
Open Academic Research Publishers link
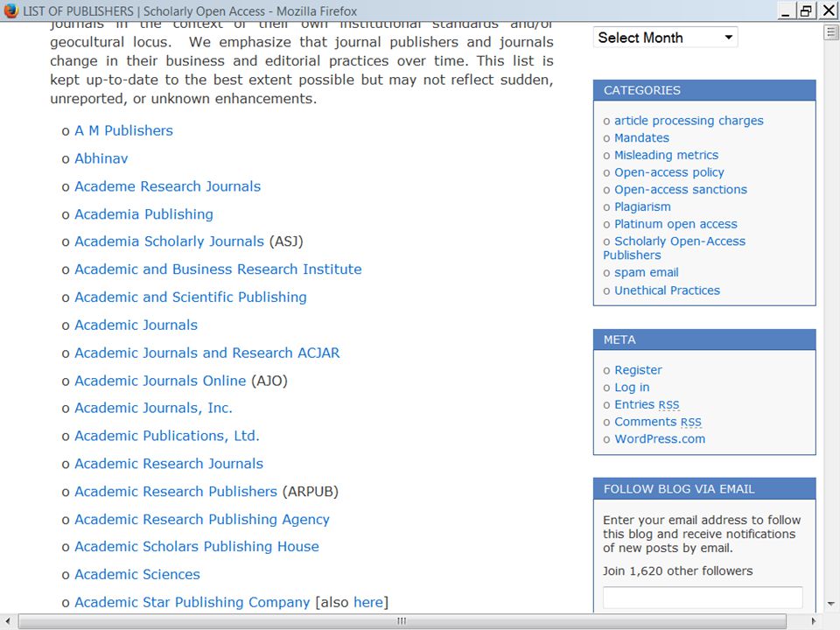[176, 491]
